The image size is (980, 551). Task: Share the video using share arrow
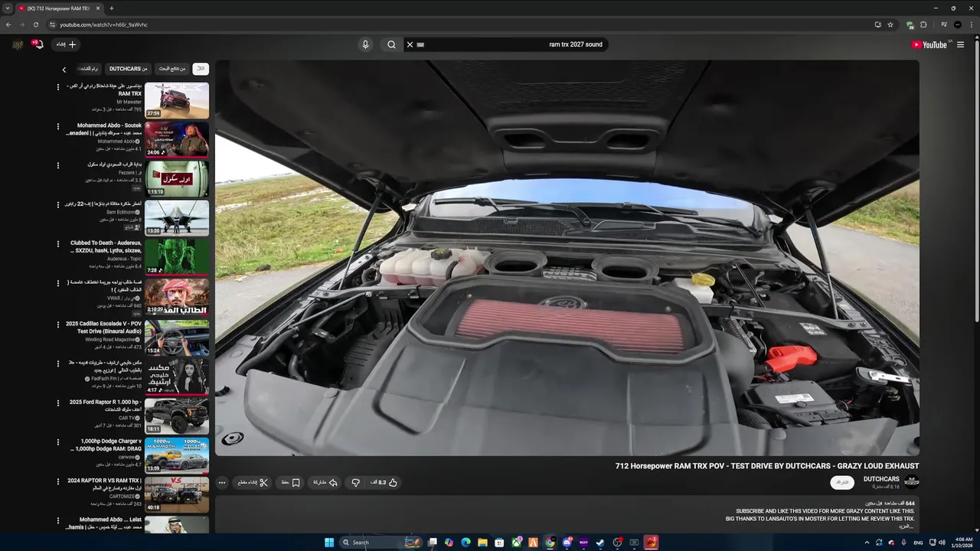point(325,482)
